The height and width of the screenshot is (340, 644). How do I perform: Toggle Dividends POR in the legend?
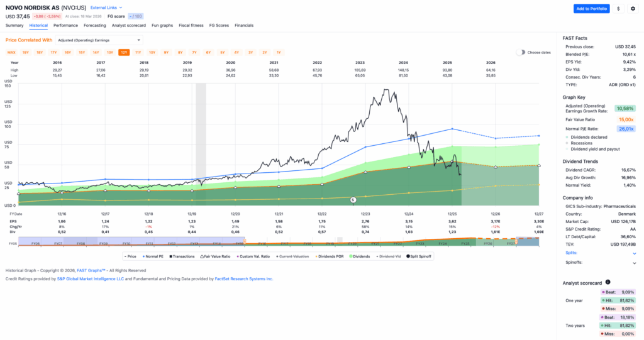coord(330,256)
